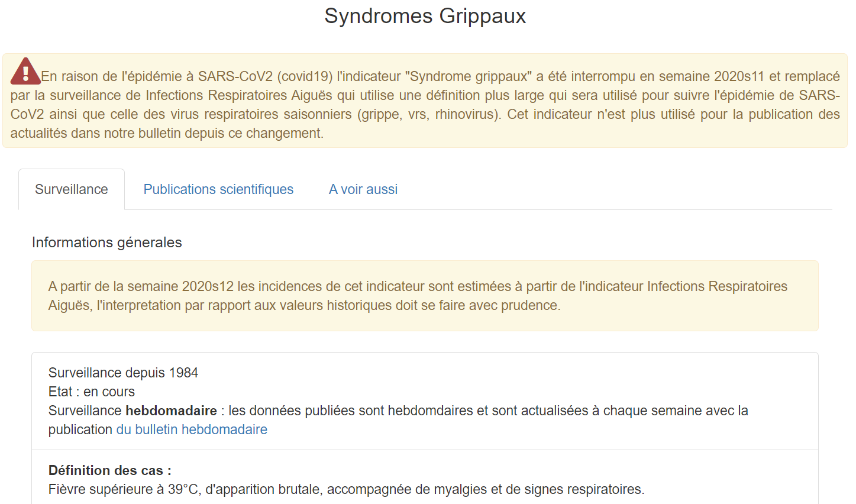The height and width of the screenshot is (504, 856).
Task: Click the semaine 2020s12 incidence notice box
Action: click(425, 296)
